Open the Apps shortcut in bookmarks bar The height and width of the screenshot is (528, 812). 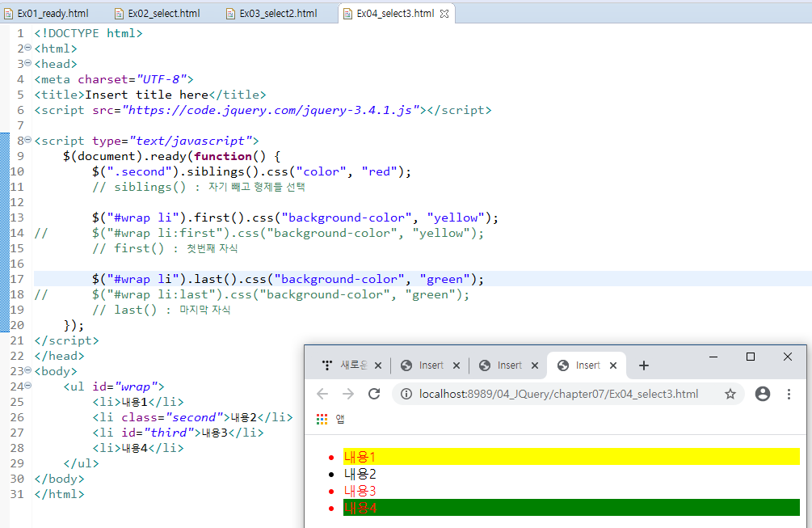[330, 419]
